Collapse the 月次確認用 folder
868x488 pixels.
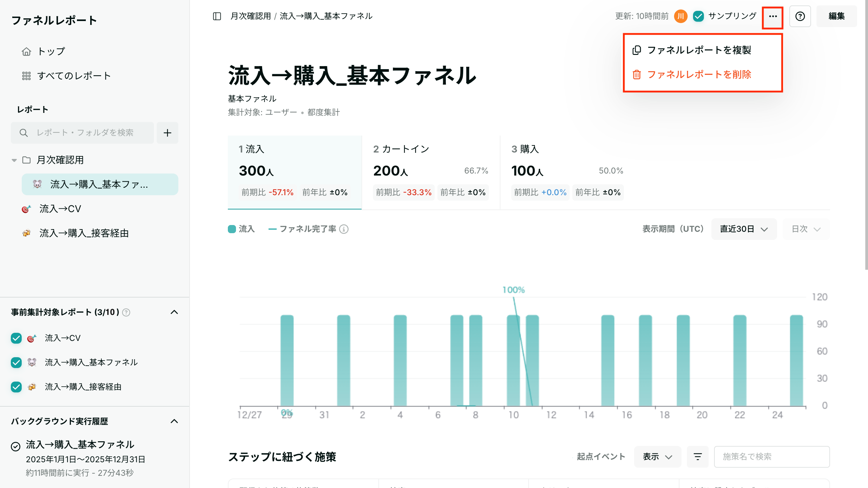click(x=14, y=160)
